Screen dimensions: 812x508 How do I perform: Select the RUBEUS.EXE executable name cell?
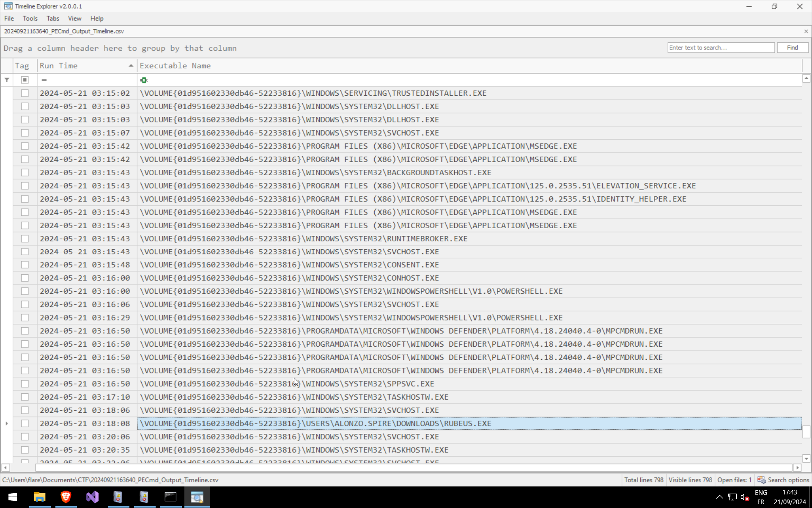469,423
